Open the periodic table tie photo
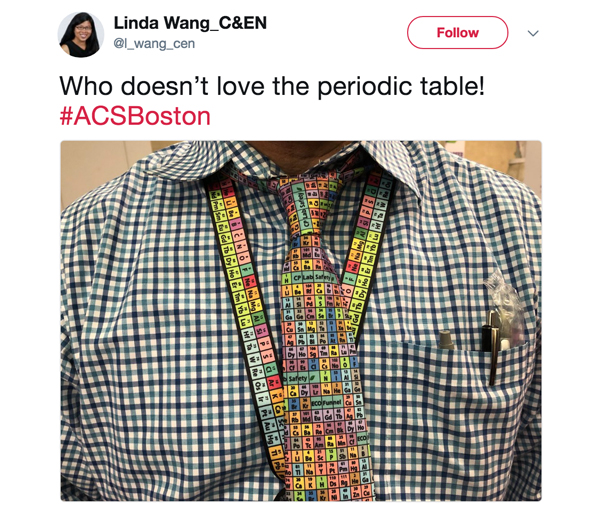The height and width of the screenshot is (513, 600). point(301,321)
